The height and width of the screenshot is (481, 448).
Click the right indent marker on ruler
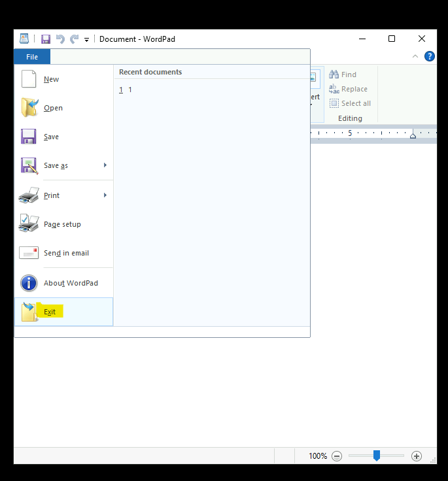[x=413, y=135]
